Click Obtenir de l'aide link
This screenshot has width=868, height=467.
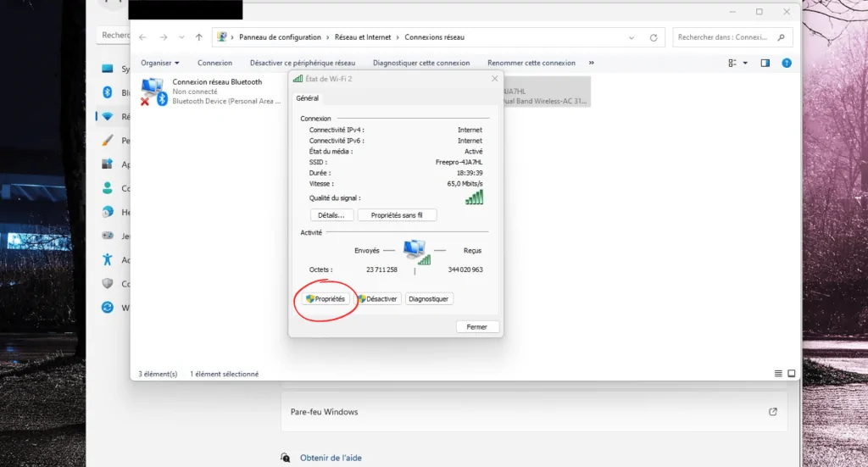(331, 459)
